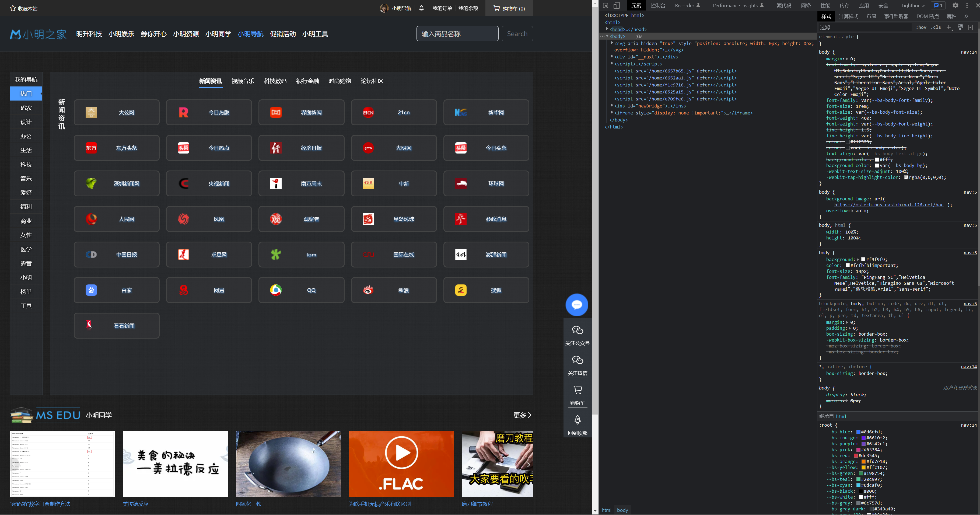Click the 小明之家 site logo

[38, 34]
